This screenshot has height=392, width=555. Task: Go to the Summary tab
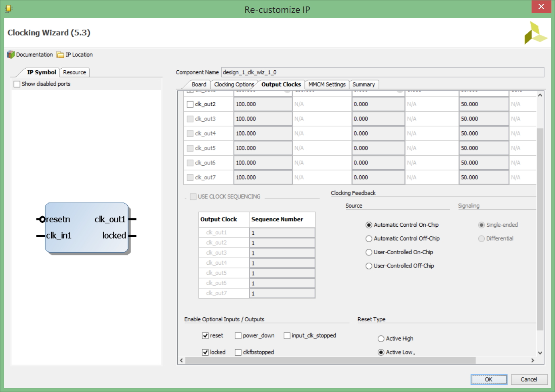364,84
